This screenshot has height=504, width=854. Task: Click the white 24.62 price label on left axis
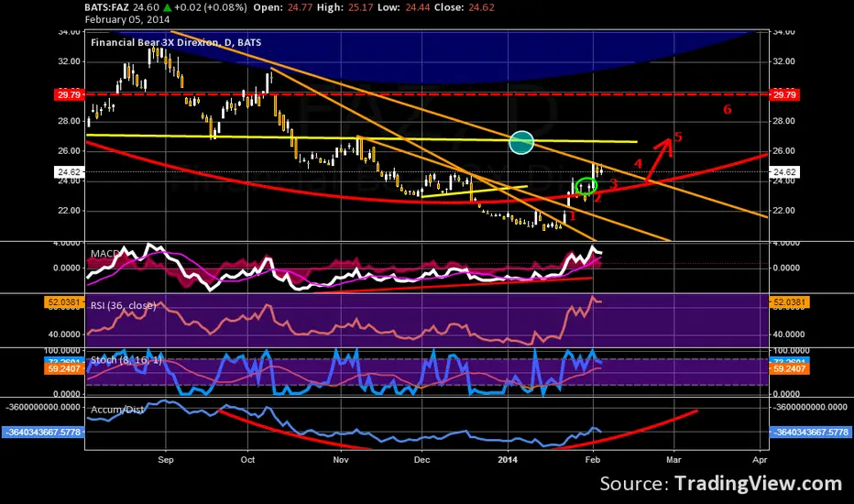69,172
